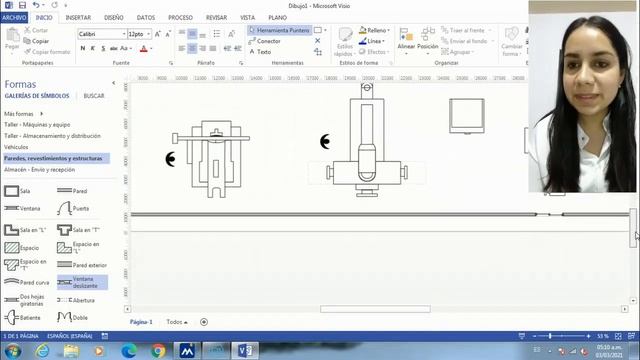Toggle align right paragraph alignment
Image resolution: width=640 pixels, height=360 pixels.
tap(202, 49)
